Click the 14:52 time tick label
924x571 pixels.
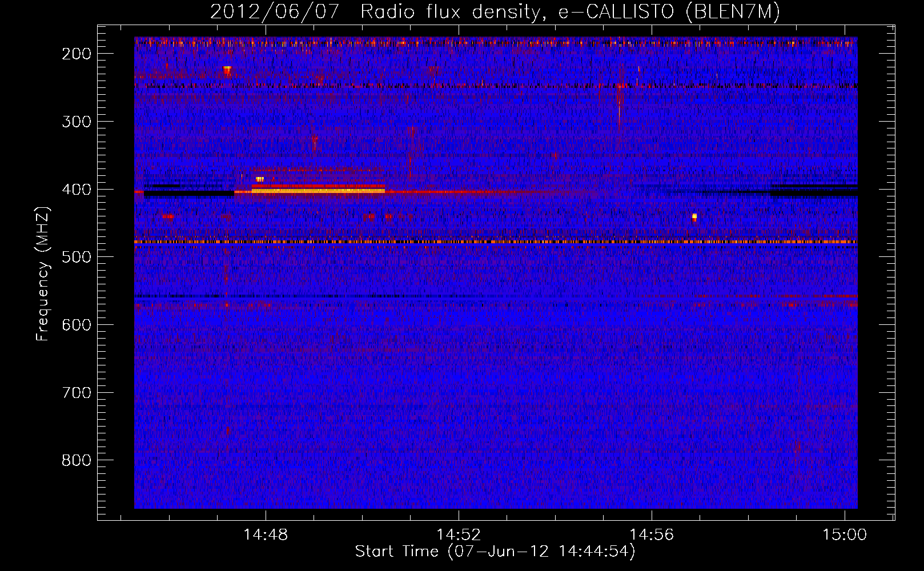[x=459, y=535]
